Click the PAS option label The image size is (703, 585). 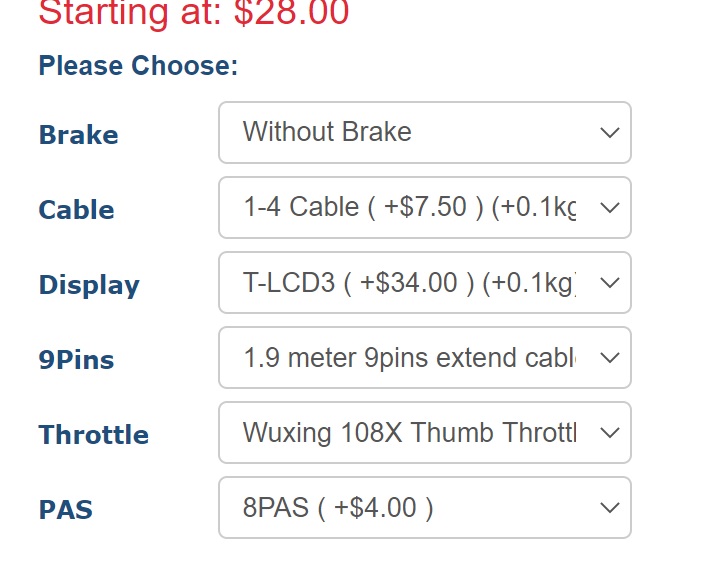coord(65,510)
